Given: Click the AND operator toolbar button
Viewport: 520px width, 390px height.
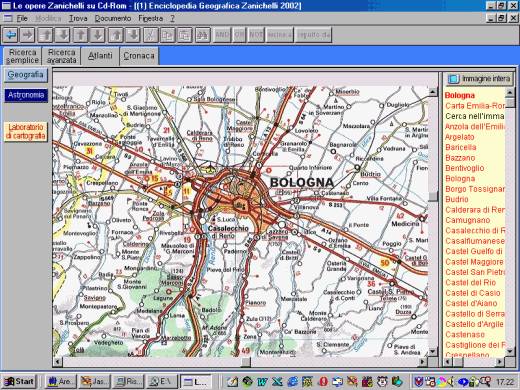Looking at the screenshot, I should tap(222, 35).
